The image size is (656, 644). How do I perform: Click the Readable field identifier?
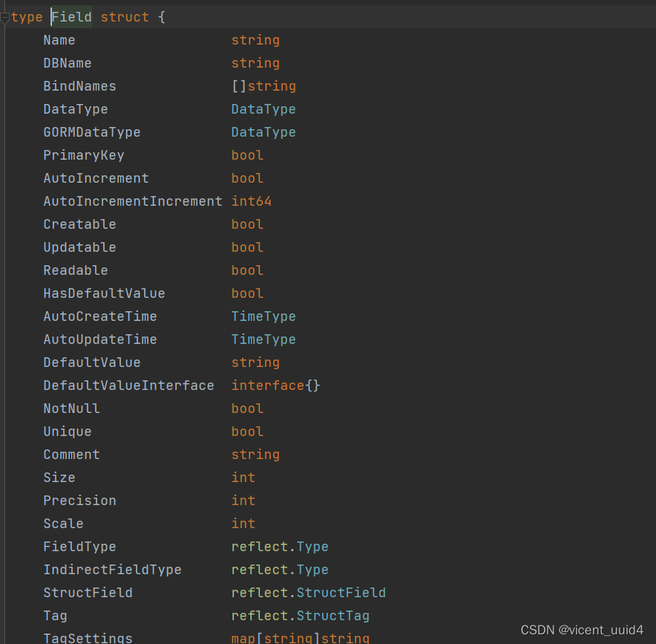(x=76, y=270)
